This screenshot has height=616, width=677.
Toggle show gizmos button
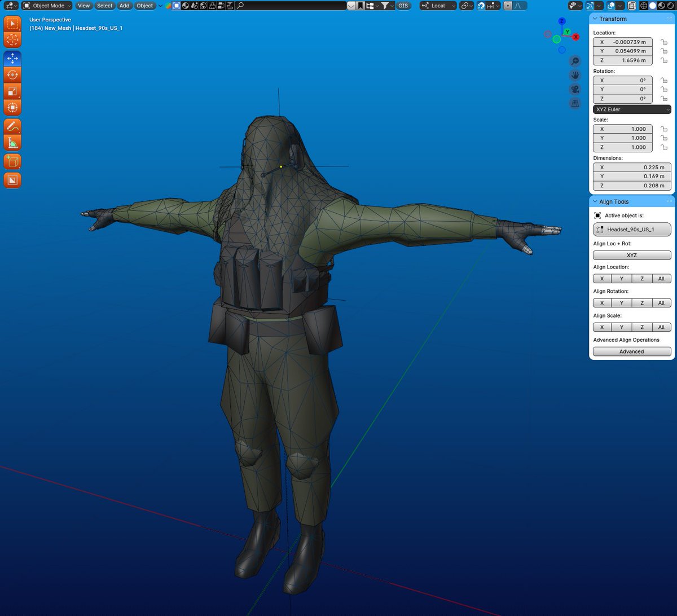[591, 6]
